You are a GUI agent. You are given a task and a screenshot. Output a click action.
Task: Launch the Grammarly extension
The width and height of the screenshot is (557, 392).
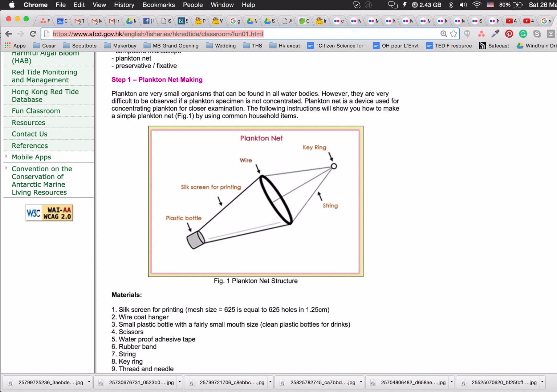[x=523, y=34]
